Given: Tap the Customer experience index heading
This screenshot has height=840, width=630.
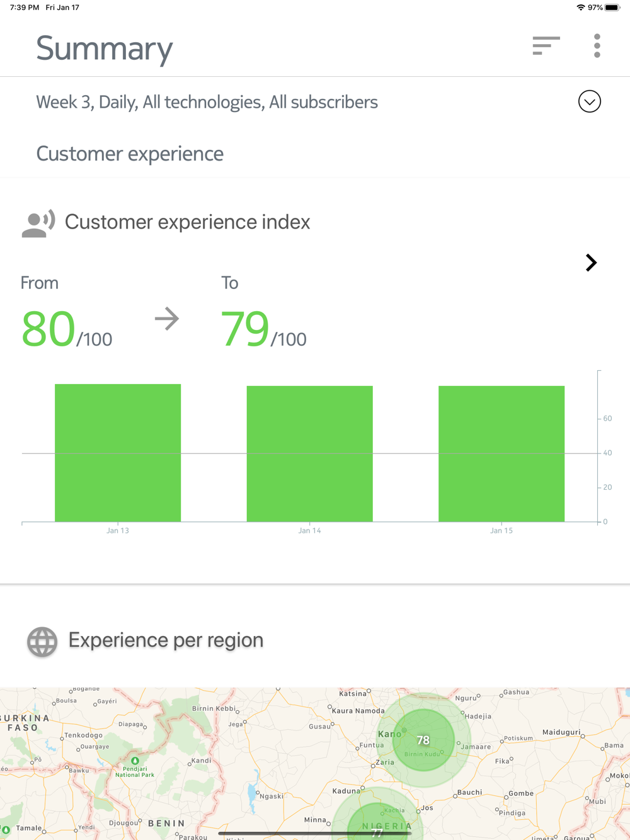Looking at the screenshot, I should click(x=187, y=222).
